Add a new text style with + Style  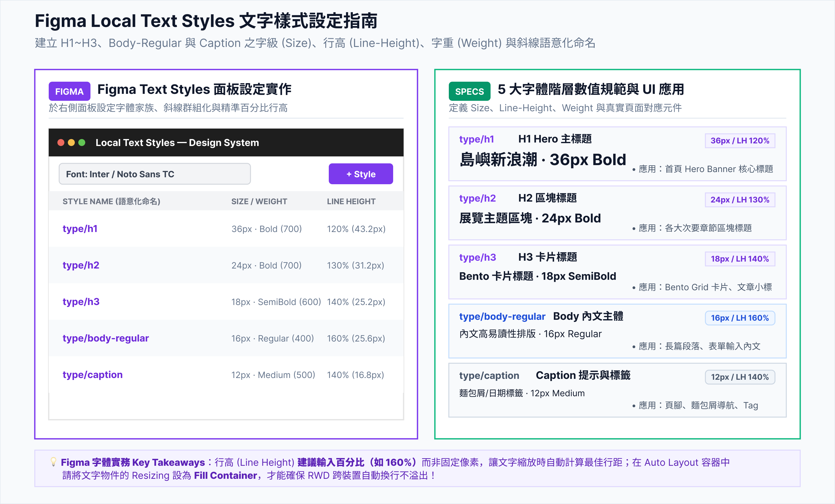tap(361, 174)
